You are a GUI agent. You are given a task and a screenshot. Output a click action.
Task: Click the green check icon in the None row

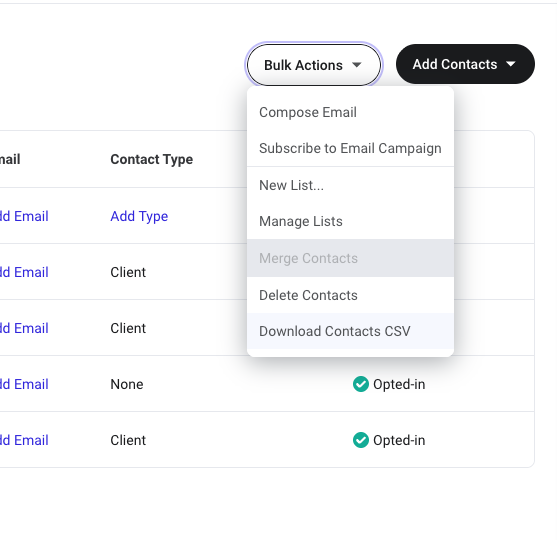(361, 384)
